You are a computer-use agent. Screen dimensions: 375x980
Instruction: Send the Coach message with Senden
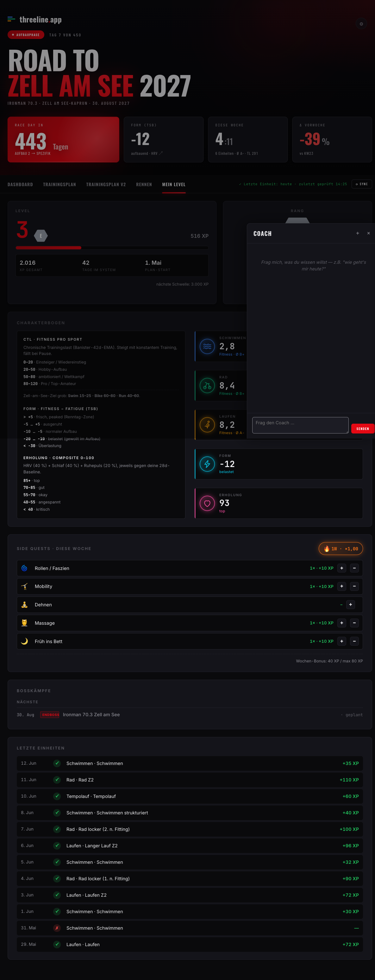[362, 428]
